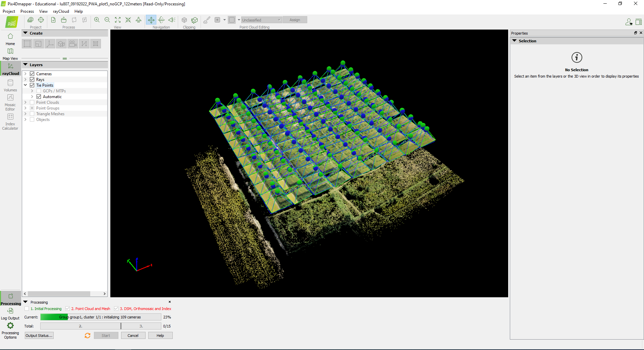Check the 1. Initial Processing checkbox
The height and width of the screenshot is (350, 644).
coord(27,309)
